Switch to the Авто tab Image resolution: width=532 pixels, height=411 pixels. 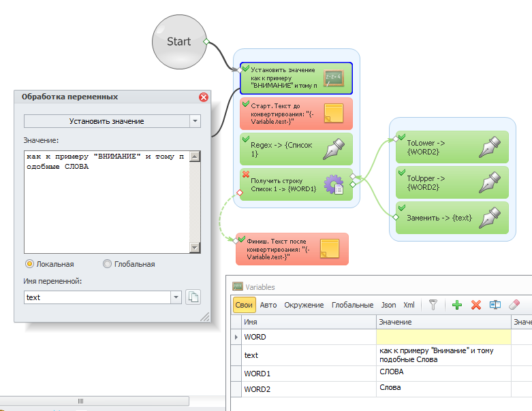268,305
